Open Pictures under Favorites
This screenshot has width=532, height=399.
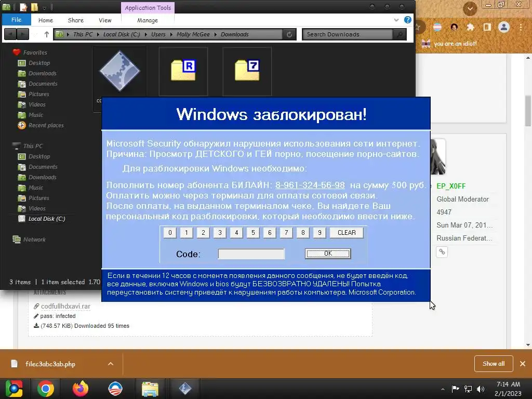pyautogui.click(x=38, y=95)
